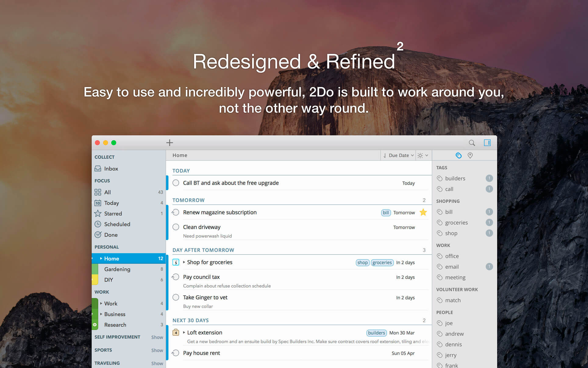Check off the 'Clean driveway' task
Viewport: 588px width, 368px height.
(x=176, y=227)
